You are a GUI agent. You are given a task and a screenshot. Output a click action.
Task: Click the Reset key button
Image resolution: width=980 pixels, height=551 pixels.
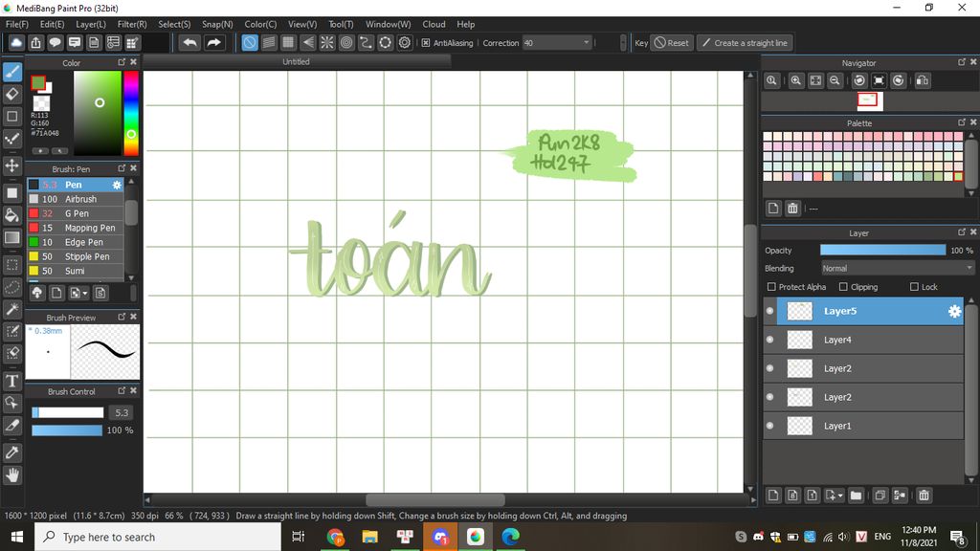pos(672,42)
